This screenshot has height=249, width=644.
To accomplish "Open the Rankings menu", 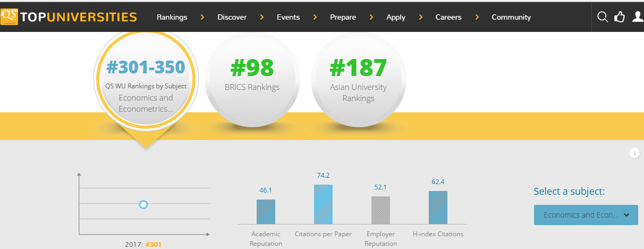I will 172,17.
